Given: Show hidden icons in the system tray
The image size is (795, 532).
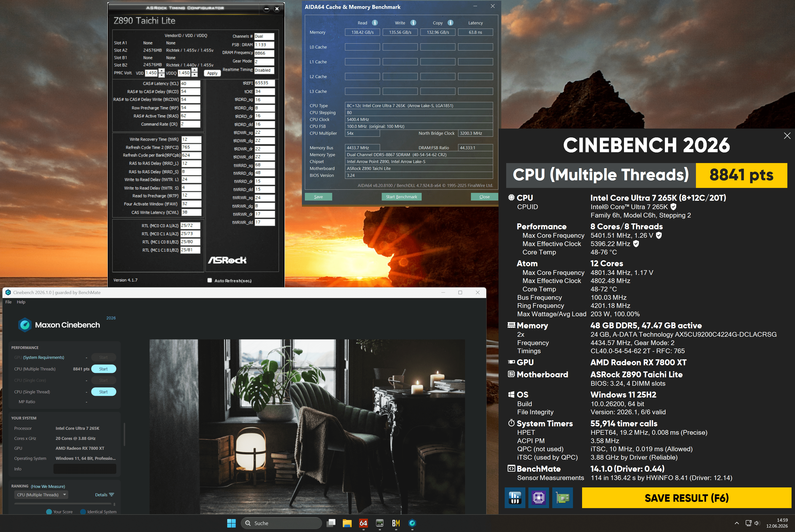Looking at the screenshot, I should 737,523.
